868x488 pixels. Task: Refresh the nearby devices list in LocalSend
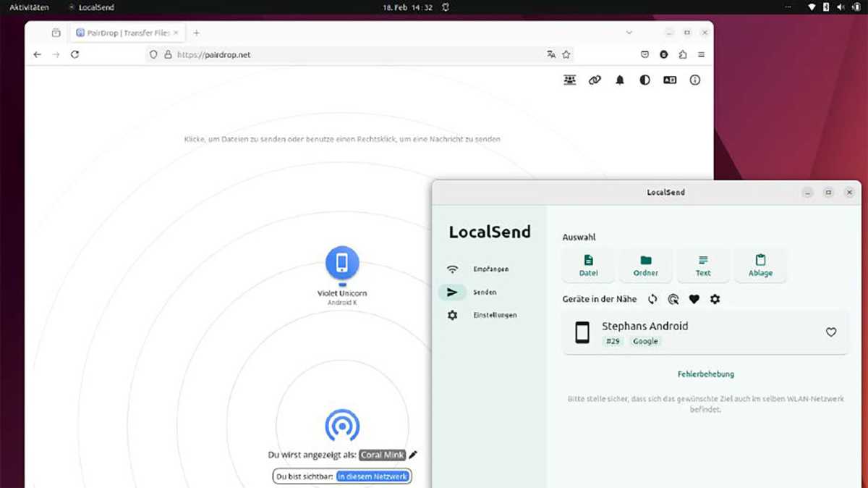point(652,299)
